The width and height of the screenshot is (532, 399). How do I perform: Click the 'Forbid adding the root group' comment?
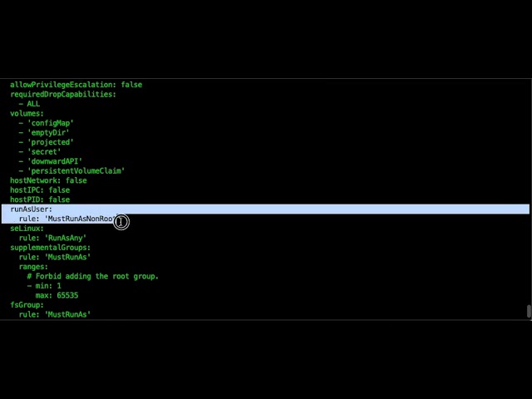[x=93, y=276]
